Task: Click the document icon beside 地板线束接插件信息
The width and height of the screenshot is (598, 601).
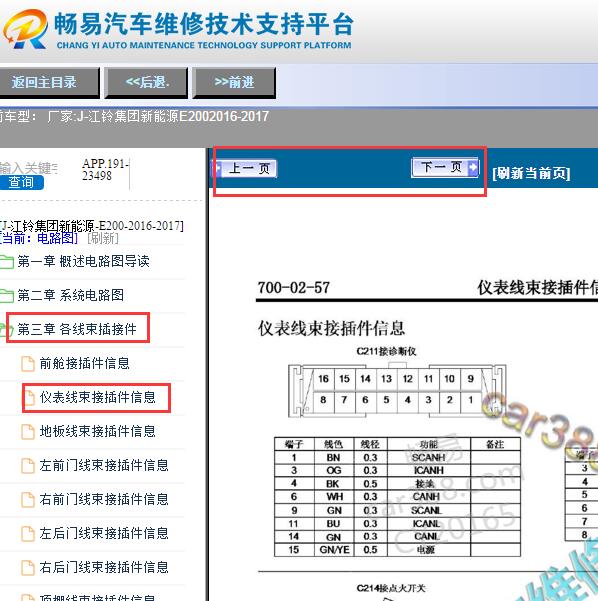Action: pos(28,432)
